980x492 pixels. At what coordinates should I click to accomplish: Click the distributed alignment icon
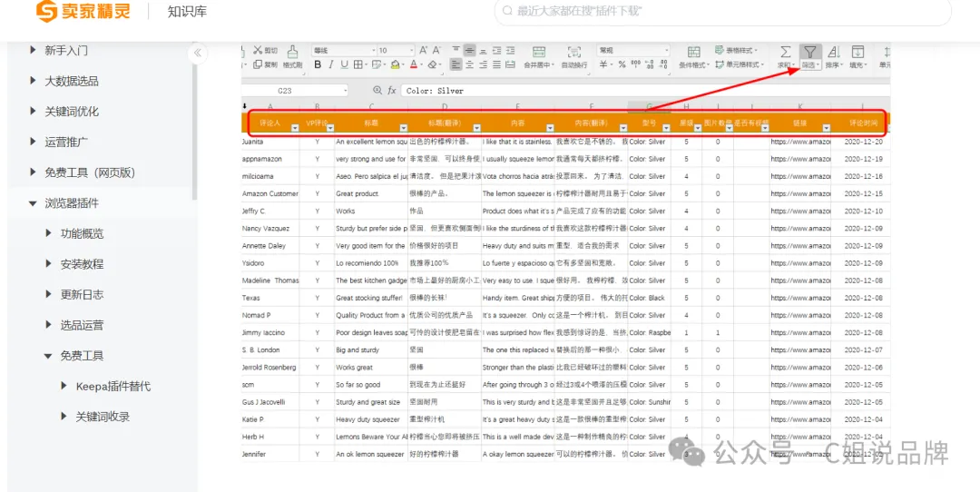point(511,64)
